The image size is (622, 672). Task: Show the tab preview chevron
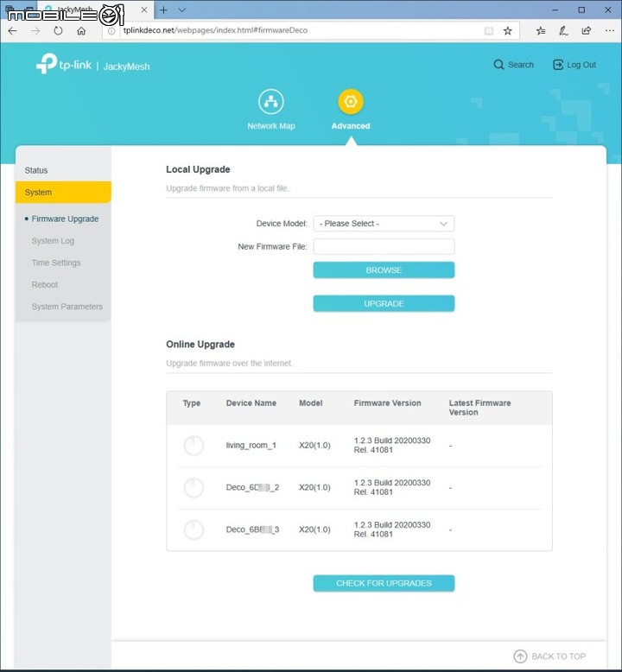(x=181, y=10)
